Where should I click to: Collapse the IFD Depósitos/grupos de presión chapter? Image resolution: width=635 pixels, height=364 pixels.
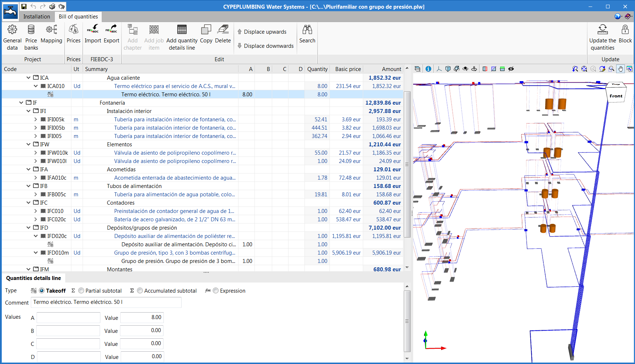click(28, 227)
